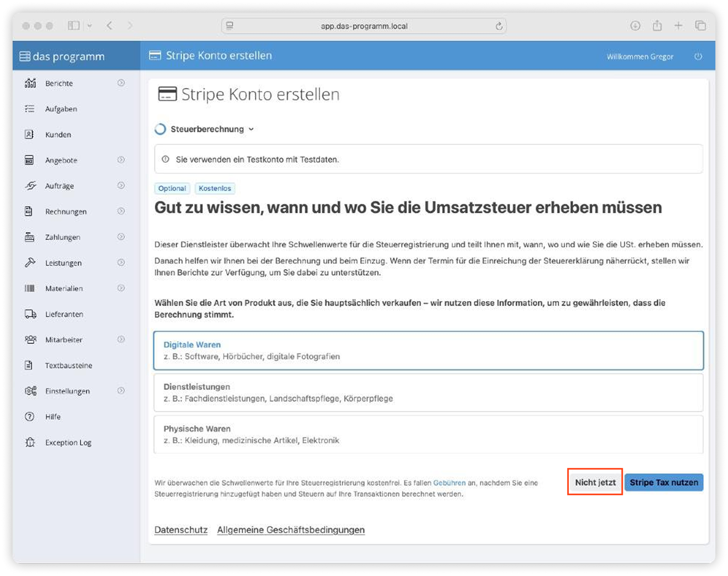Click the Safari address bar
This screenshot has width=728, height=576.
coord(364,26)
